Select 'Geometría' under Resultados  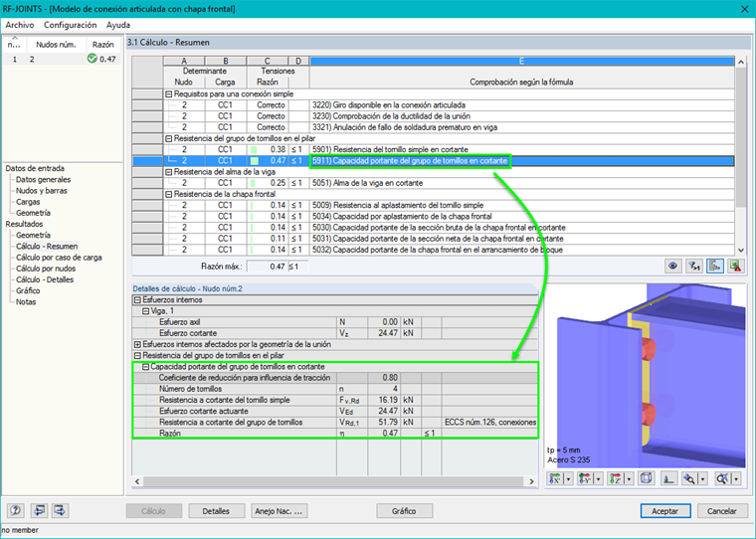tap(33, 235)
